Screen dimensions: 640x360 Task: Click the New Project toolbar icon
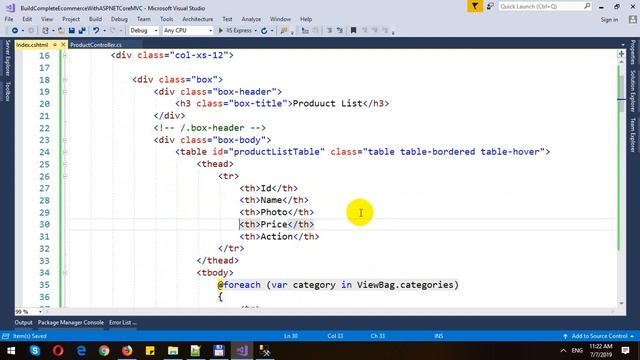pyautogui.click(x=45, y=31)
